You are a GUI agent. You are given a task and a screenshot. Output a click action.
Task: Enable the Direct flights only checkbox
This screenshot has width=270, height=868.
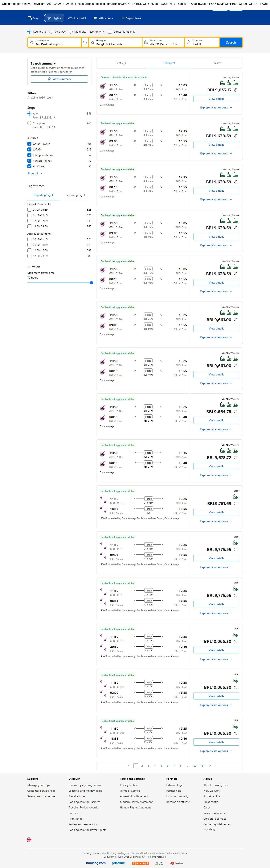[110, 32]
